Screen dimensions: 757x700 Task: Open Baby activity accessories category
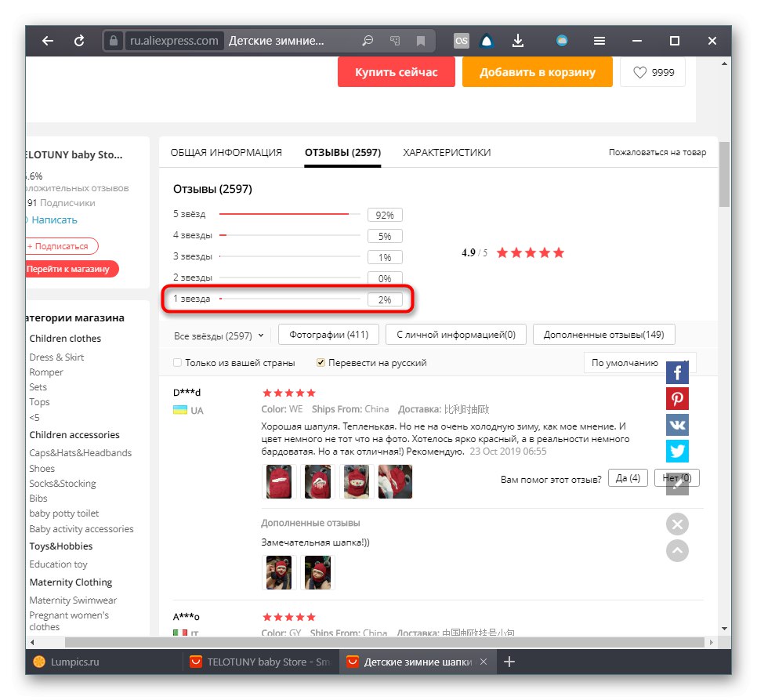81,529
